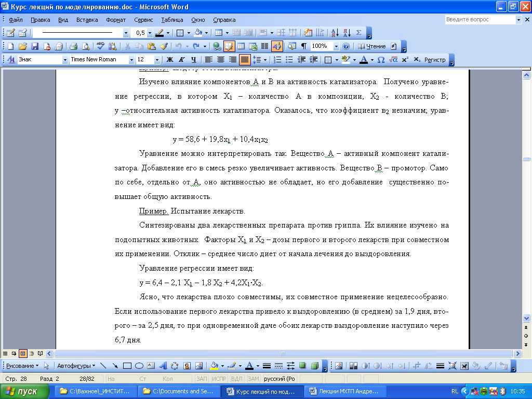Click horizontal scrollbar right arrow
This screenshot has width=532, height=399.
click(517, 353)
